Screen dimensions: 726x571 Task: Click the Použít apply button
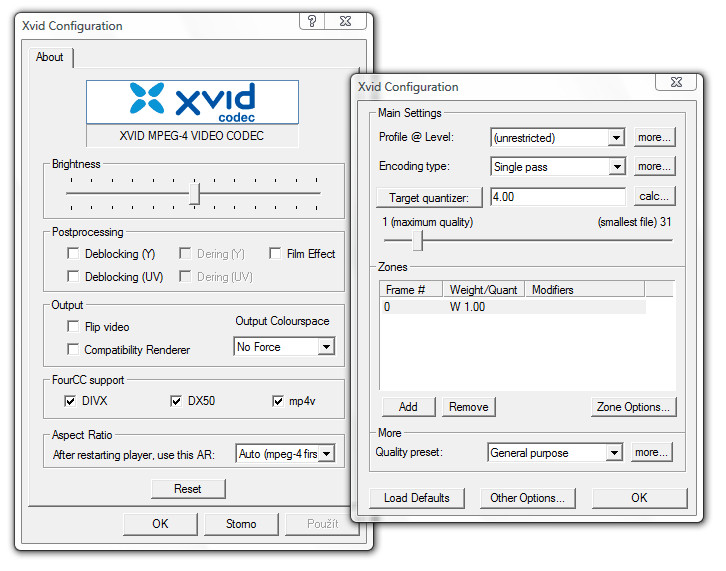322,524
